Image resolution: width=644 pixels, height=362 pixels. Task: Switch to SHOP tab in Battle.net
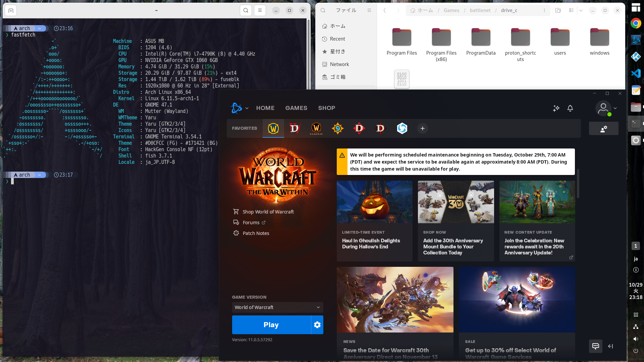tap(327, 108)
